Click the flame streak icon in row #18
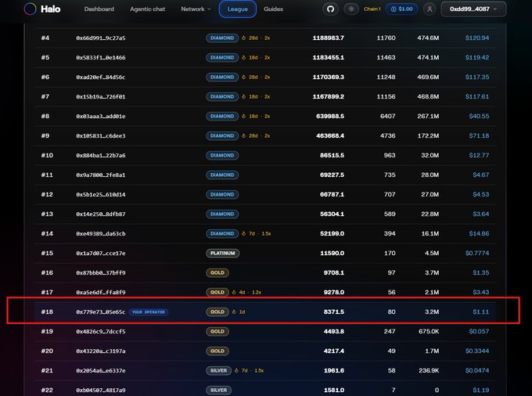 pyautogui.click(x=234, y=311)
